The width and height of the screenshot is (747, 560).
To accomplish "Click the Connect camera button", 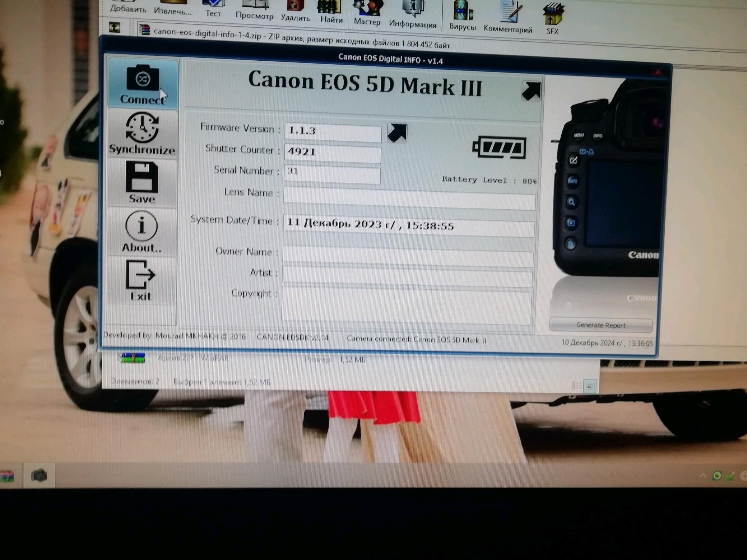I will (143, 84).
